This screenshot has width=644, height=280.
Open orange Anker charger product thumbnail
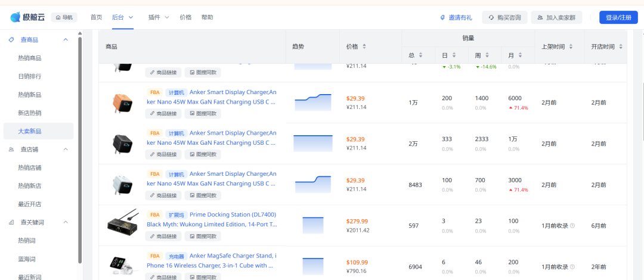tap(123, 102)
